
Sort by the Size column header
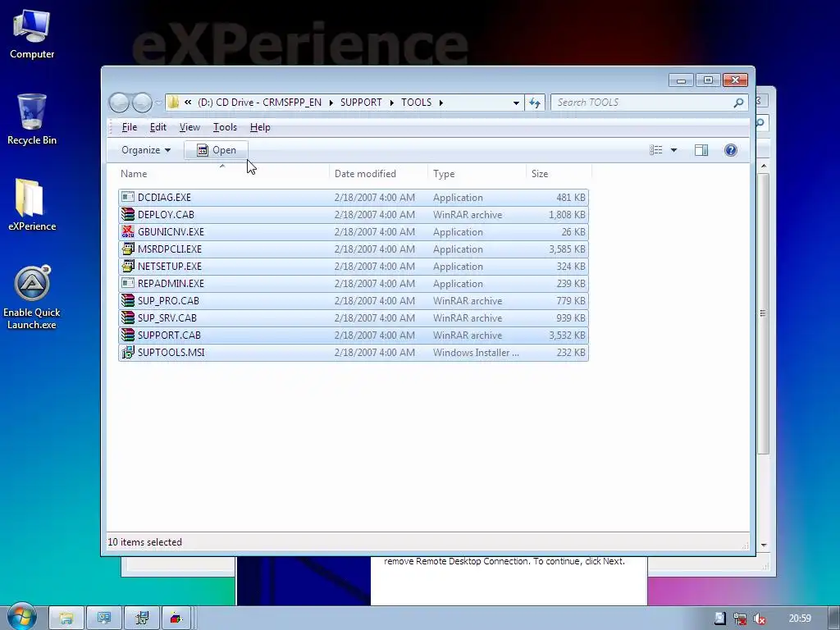558,174
